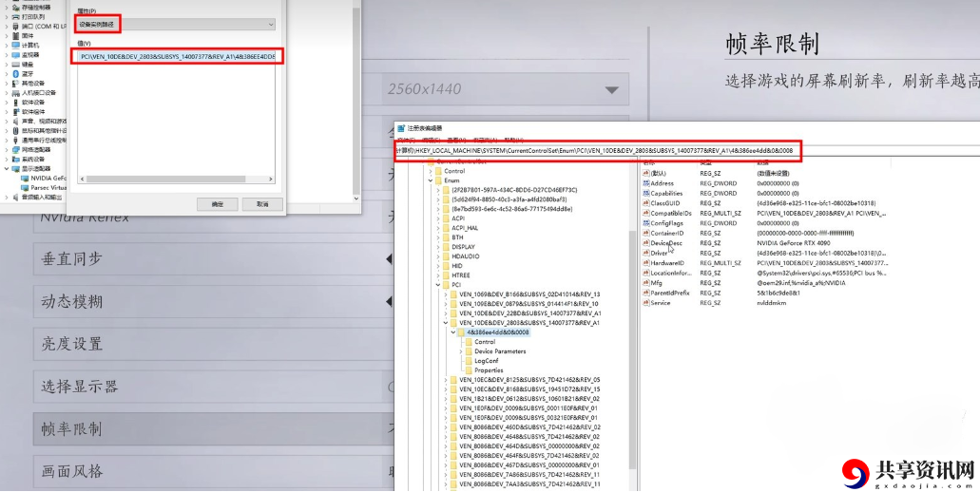
Task: Click 确定 OK button in the property dialog
Action: [217, 204]
